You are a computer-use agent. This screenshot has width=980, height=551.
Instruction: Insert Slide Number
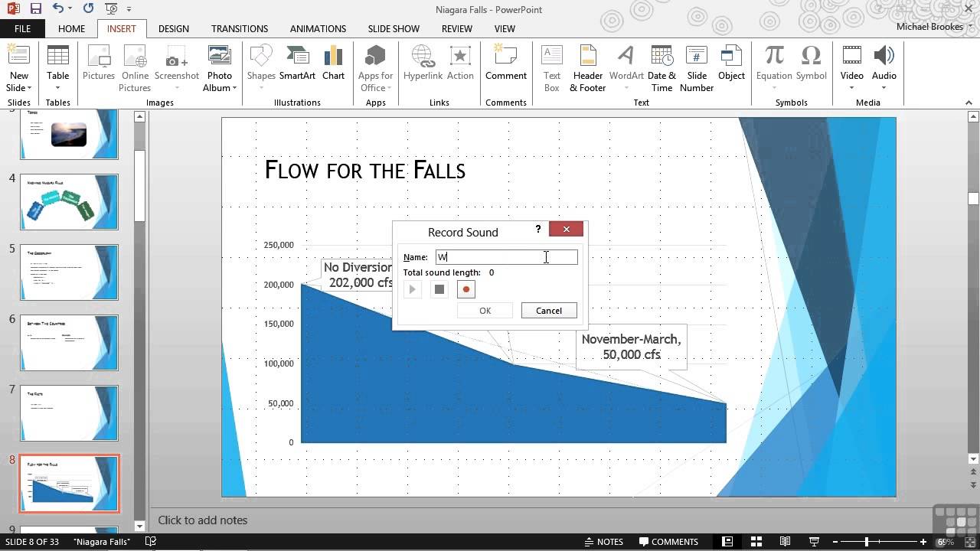(x=697, y=68)
